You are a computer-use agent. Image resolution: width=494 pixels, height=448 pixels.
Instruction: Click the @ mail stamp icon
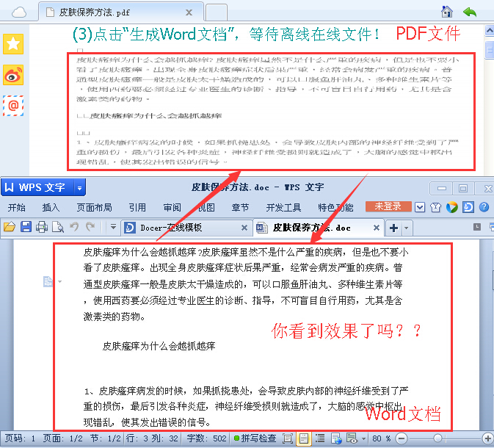coord(13,106)
